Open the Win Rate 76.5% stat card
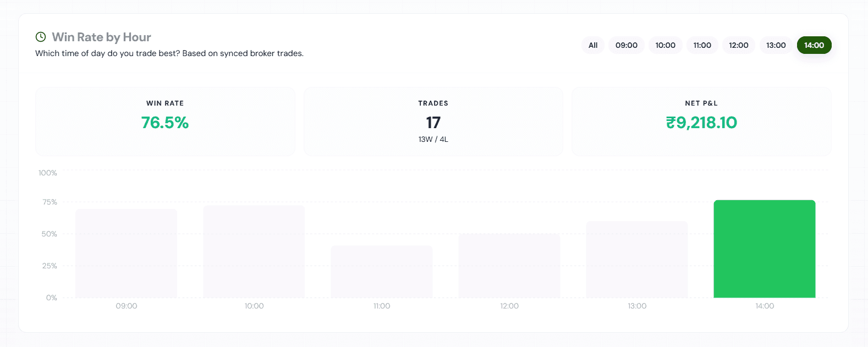 point(165,122)
